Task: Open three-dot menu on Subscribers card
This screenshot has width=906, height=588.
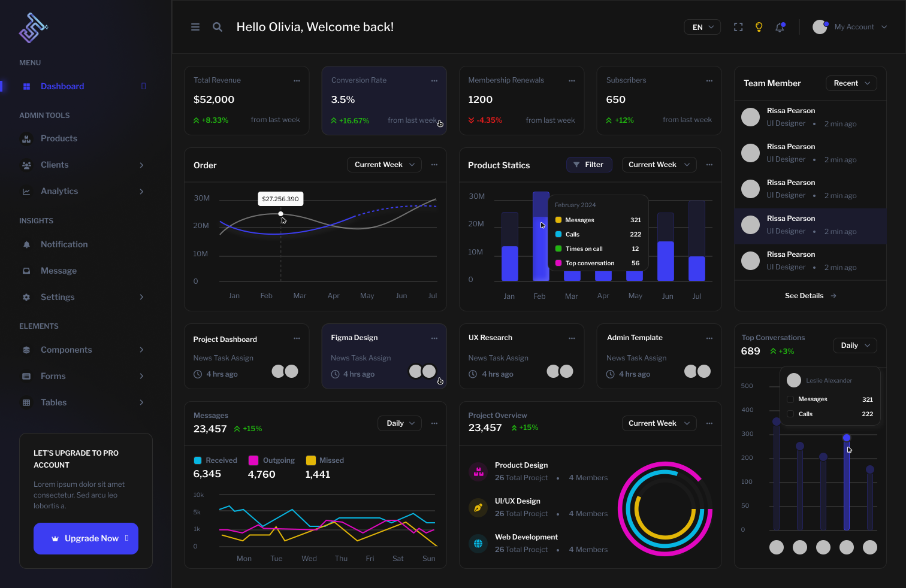Action: click(x=709, y=80)
